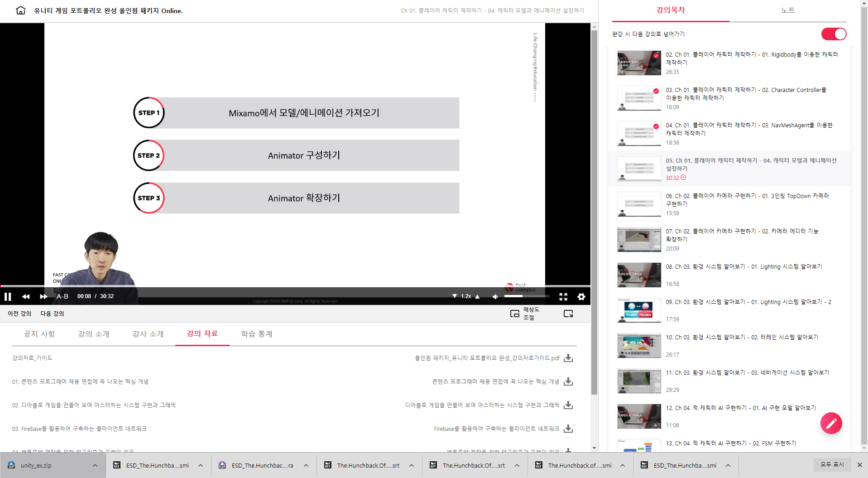The width and height of the screenshot is (868, 478).
Task: Open the video player settings gear
Action: coord(581,297)
